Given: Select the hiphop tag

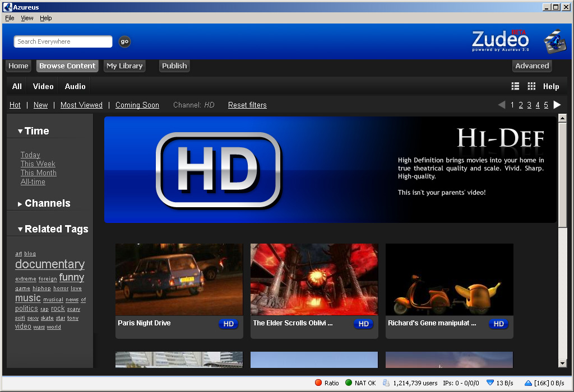Looking at the screenshot, I should (x=41, y=288).
